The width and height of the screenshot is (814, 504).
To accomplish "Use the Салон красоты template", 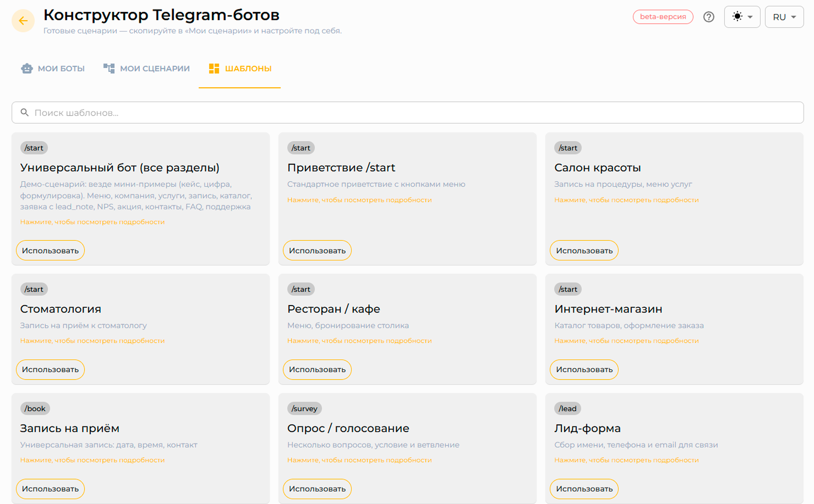I will [584, 250].
